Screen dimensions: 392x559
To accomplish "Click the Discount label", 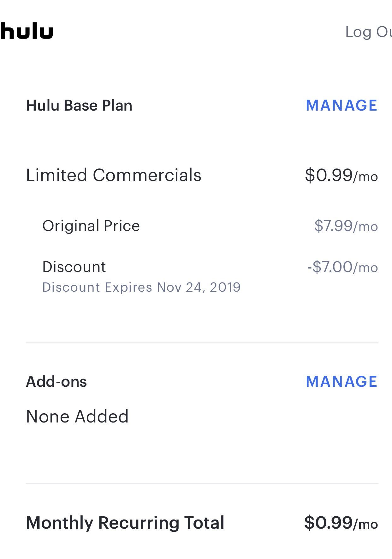I will pos(74,267).
